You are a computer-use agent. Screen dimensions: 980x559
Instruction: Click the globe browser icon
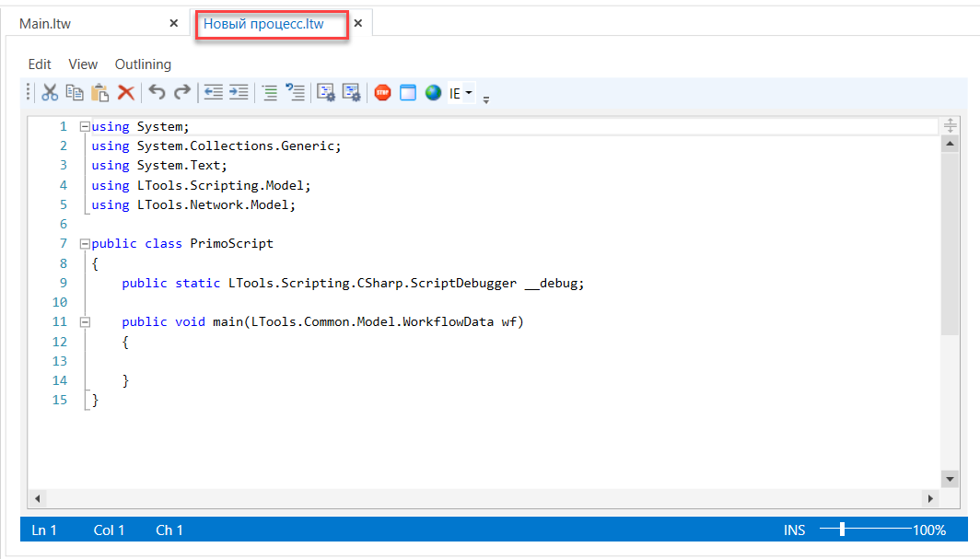coord(433,92)
